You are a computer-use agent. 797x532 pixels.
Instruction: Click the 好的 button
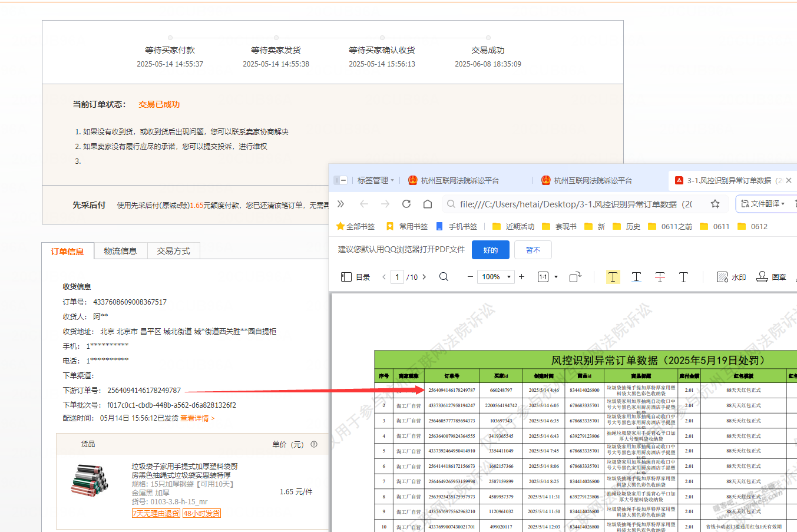[x=490, y=250]
